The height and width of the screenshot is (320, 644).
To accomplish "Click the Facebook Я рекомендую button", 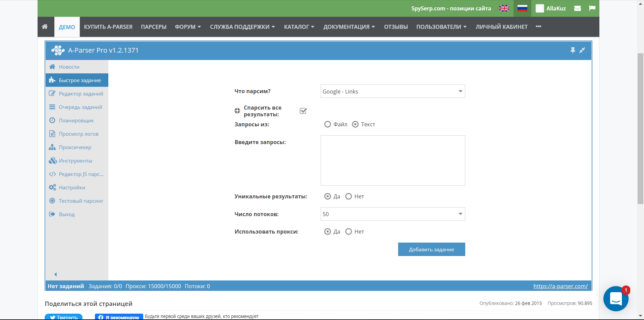I will [x=119, y=317].
